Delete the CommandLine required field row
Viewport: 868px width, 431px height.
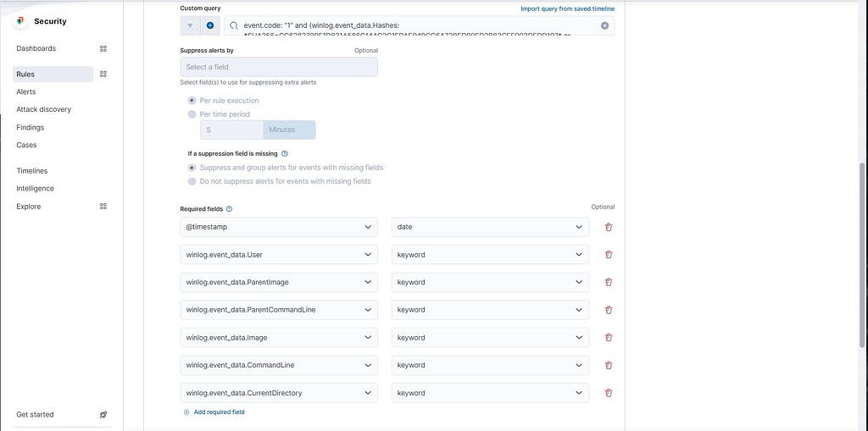pyautogui.click(x=609, y=365)
